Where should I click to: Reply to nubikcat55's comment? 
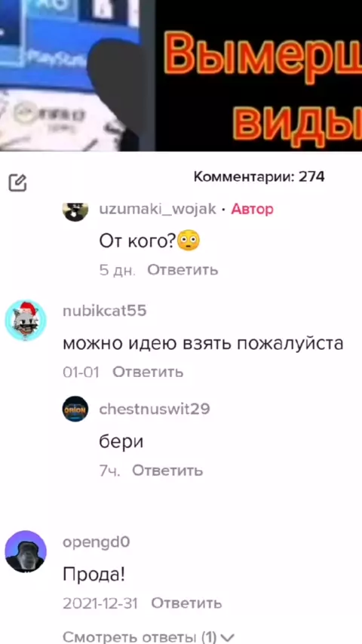pyautogui.click(x=148, y=372)
